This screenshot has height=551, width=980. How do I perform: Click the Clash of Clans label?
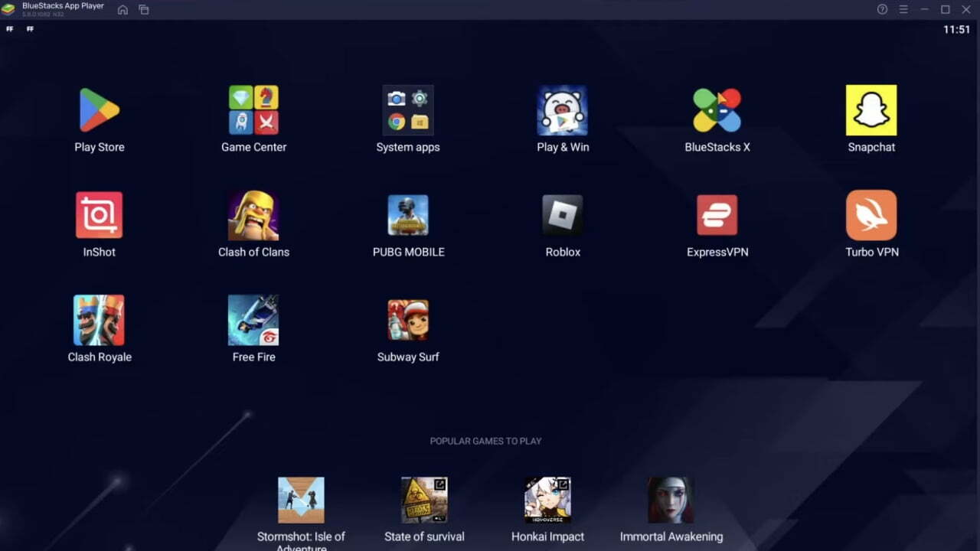click(253, 252)
